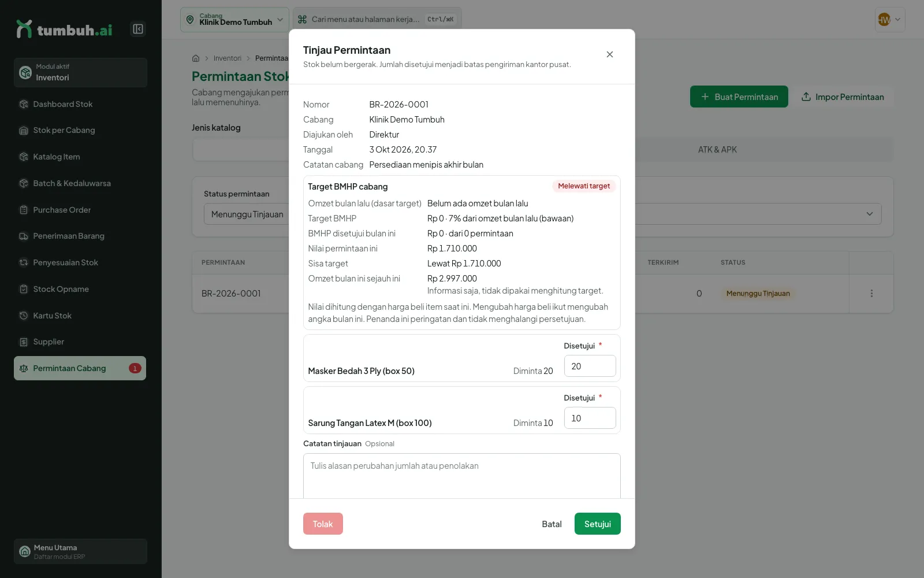Click the Stock Opname clipboard icon
The height and width of the screenshot is (578, 924).
coord(24,289)
